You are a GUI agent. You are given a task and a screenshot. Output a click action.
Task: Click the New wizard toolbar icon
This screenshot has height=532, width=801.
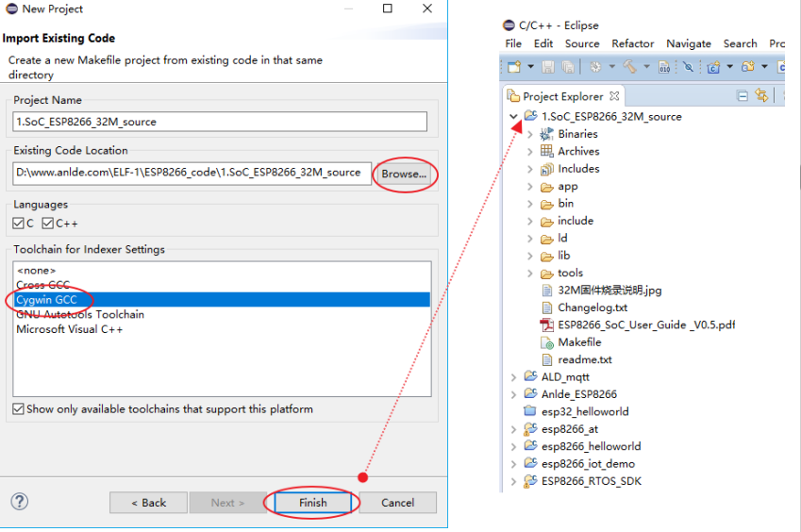pos(514,67)
